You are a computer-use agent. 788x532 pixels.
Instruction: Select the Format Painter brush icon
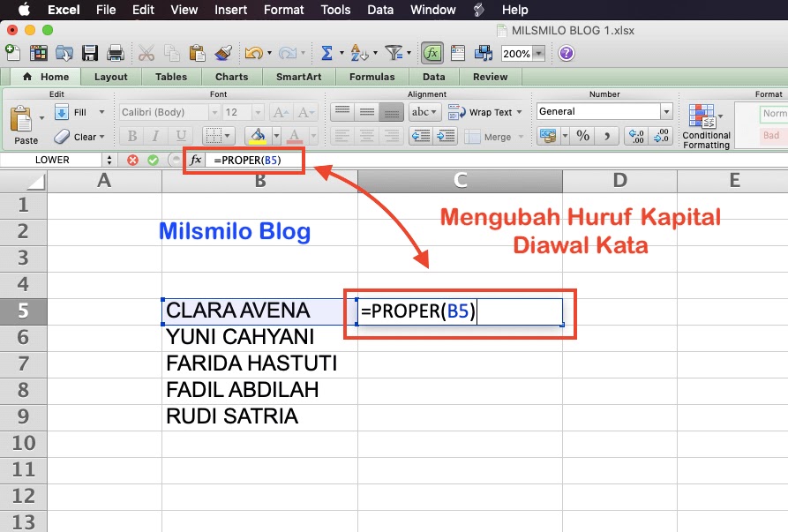click(x=223, y=53)
